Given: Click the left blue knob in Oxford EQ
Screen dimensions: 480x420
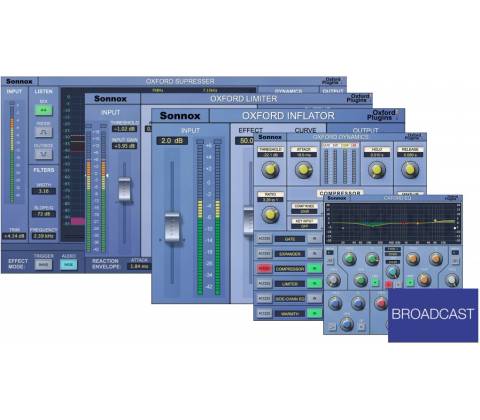Looking at the screenshot, I should [335, 303].
